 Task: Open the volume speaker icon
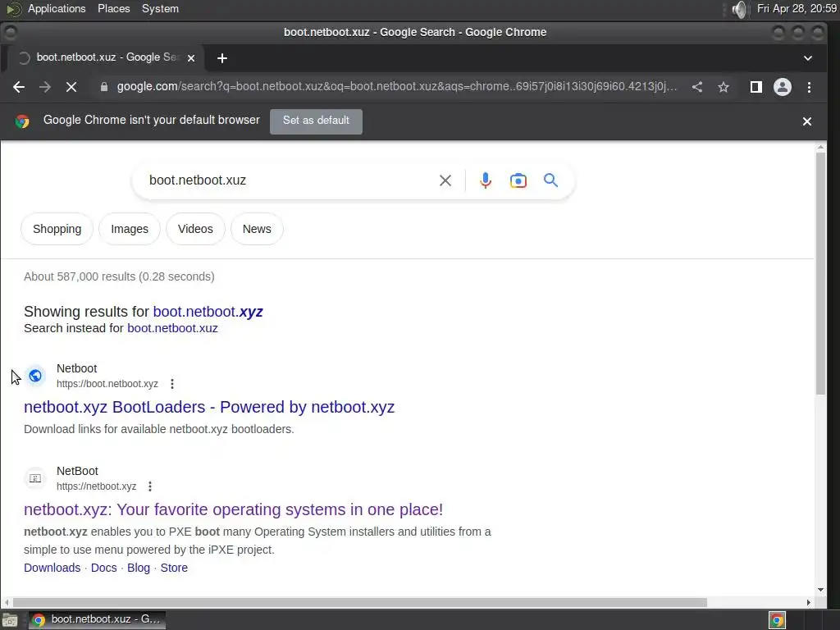click(739, 9)
